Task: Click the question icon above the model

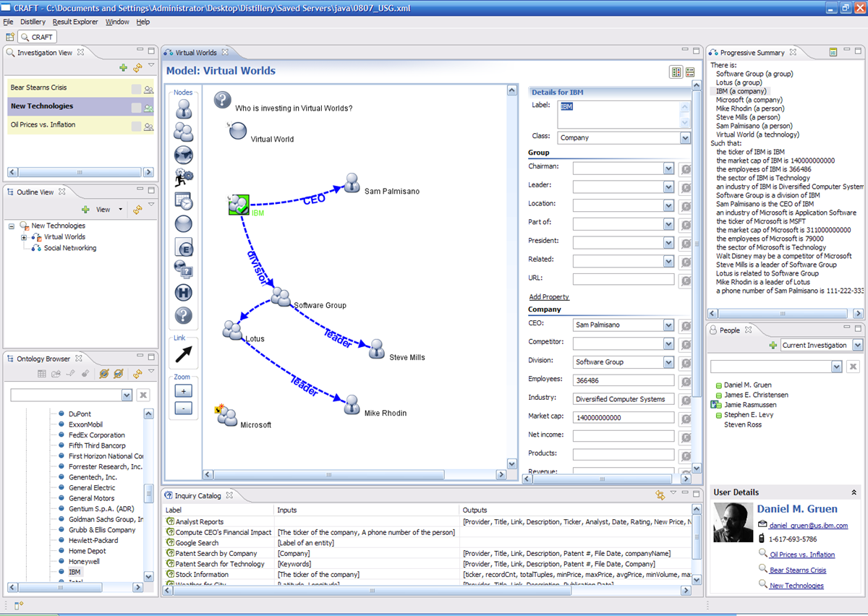Action: coord(222,100)
